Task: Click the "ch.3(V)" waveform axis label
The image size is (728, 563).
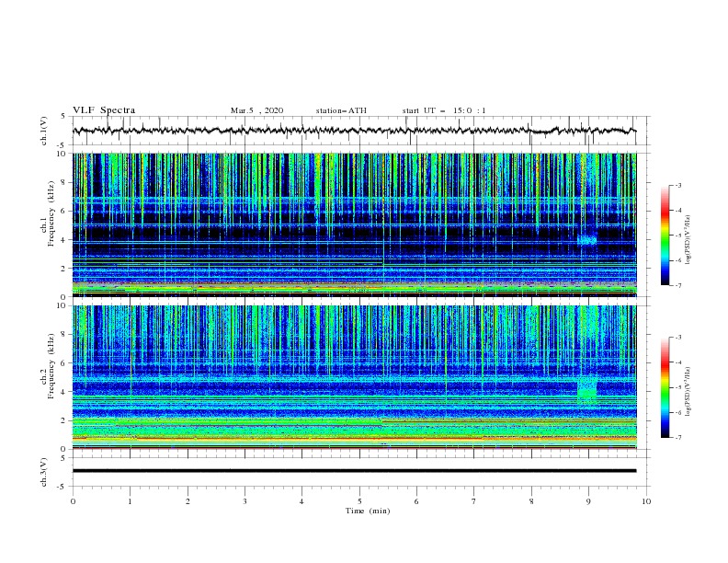Action: [x=44, y=472]
